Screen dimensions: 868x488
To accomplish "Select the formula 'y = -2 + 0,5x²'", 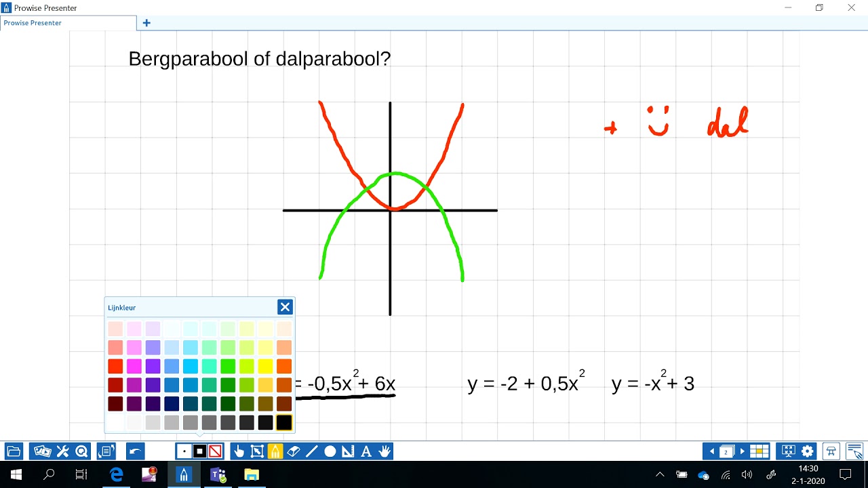I will [526, 383].
